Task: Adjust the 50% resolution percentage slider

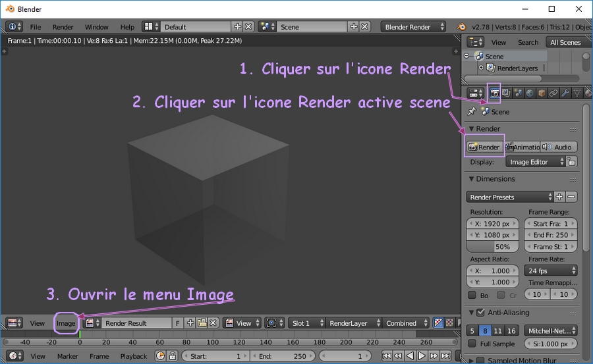Action: (x=492, y=246)
